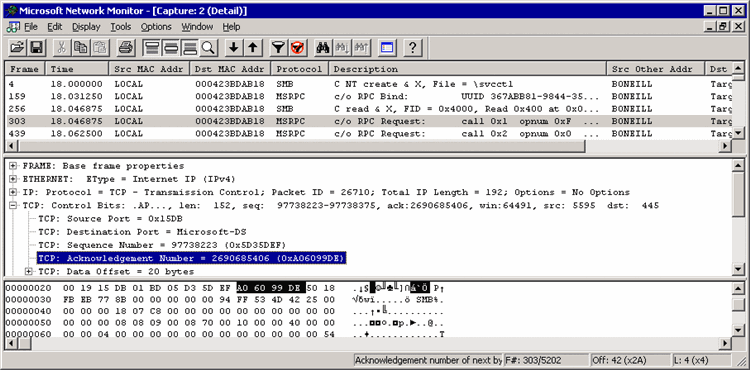The width and height of the screenshot is (750, 370).
Task: Toggle the Detail pane button
Action: click(171, 47)
